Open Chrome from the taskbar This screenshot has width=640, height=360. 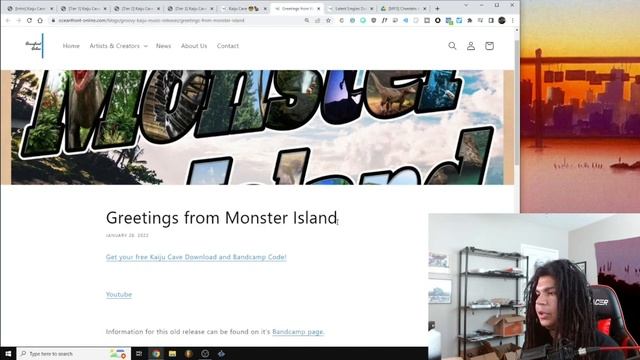[156, 353]
